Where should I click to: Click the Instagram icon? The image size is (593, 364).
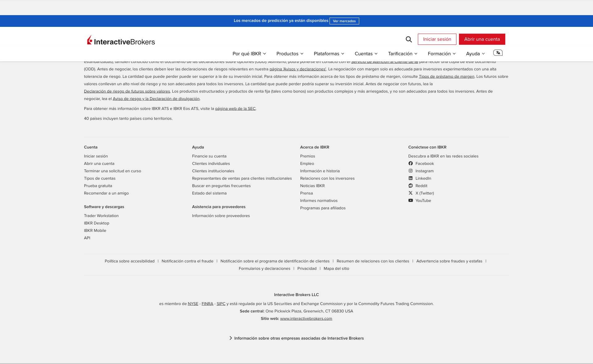point(410,171)
